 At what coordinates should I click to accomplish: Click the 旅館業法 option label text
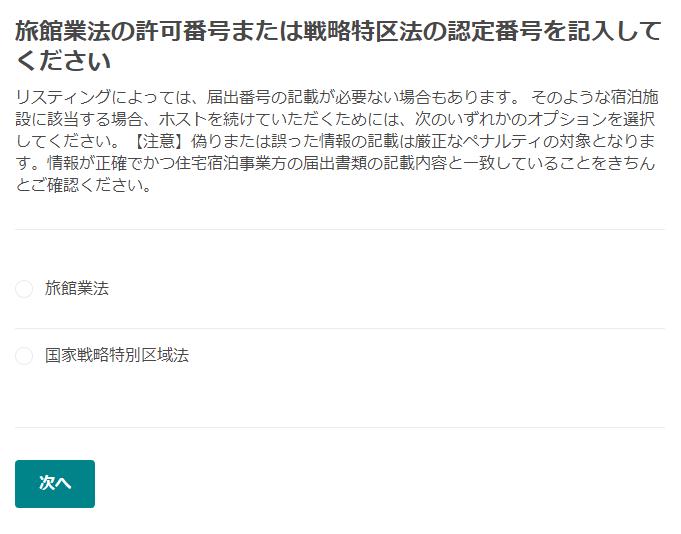[77, 289]
